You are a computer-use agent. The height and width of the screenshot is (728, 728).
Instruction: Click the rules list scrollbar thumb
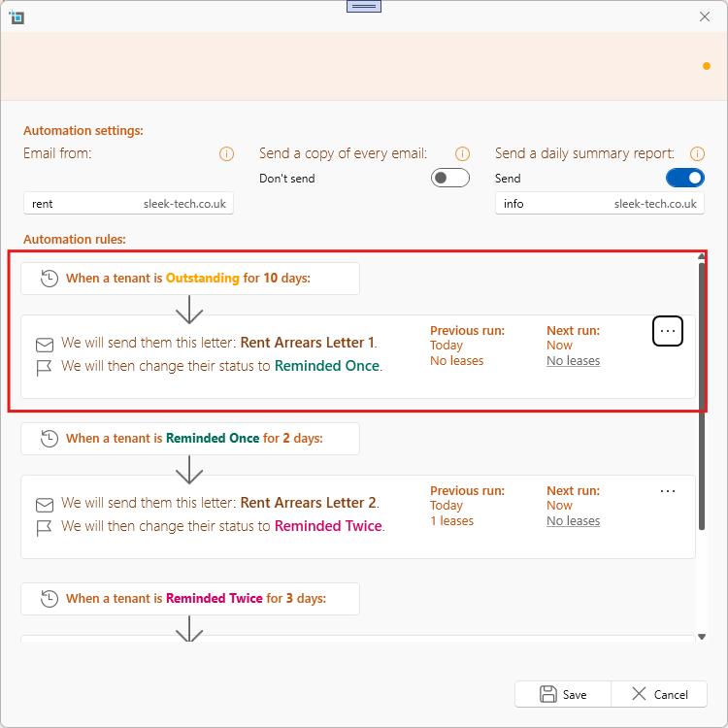coord(702,396)
